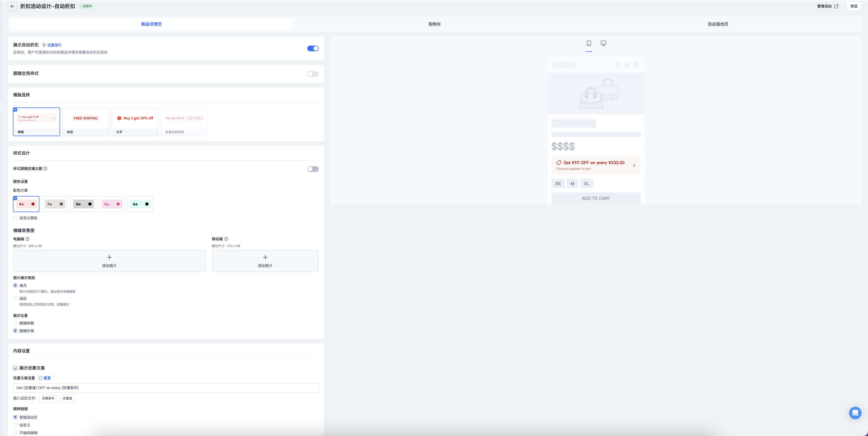868x436 pixels.
Task: Click help icon next to 电脑端
Action: tap(28, 239)
